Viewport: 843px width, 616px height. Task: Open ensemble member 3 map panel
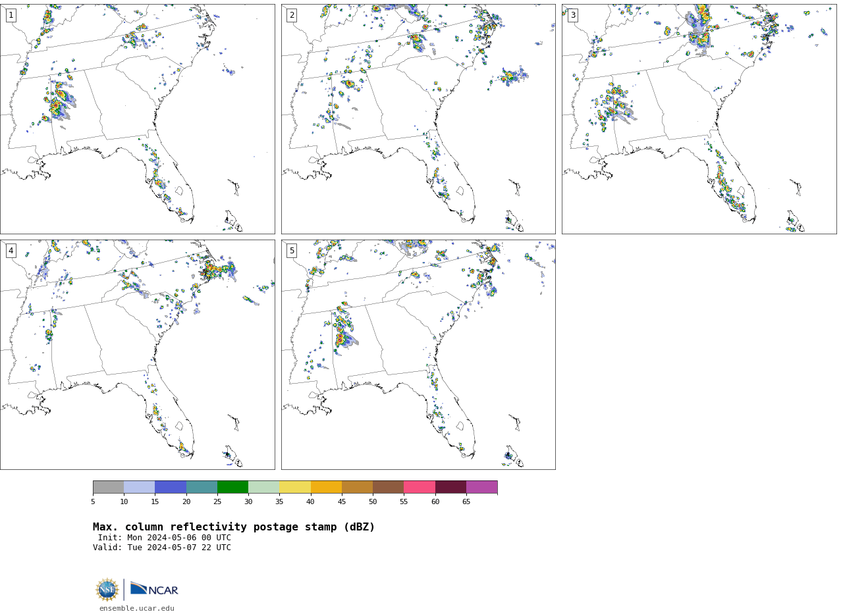[699, 119]
